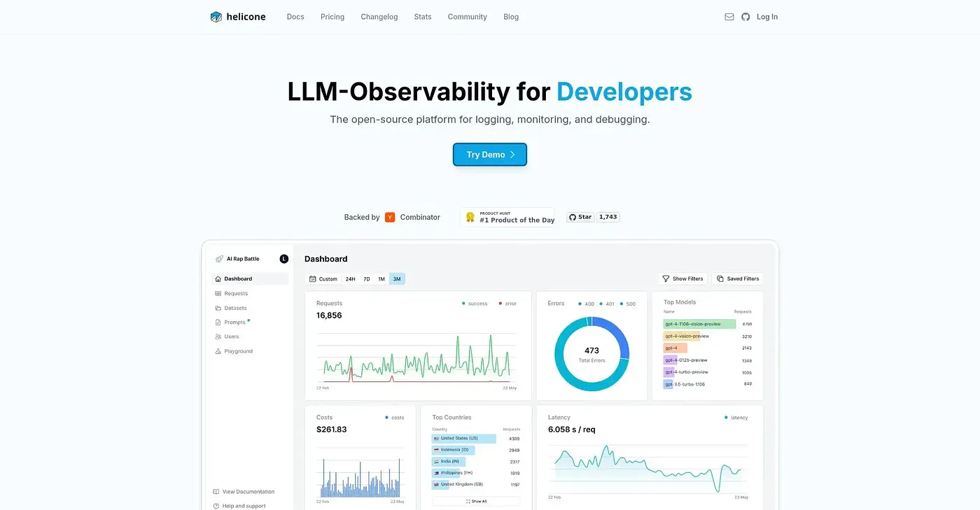Screen dimensions: 980x510
Task: Toggle the success series in Requests legend
Action: [475, 304]
